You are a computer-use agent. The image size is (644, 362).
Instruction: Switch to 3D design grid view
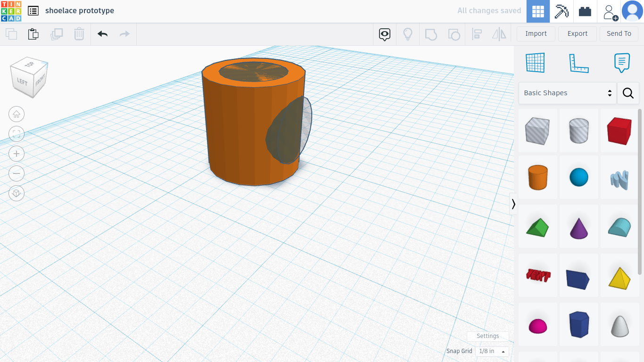click(538, 11)
